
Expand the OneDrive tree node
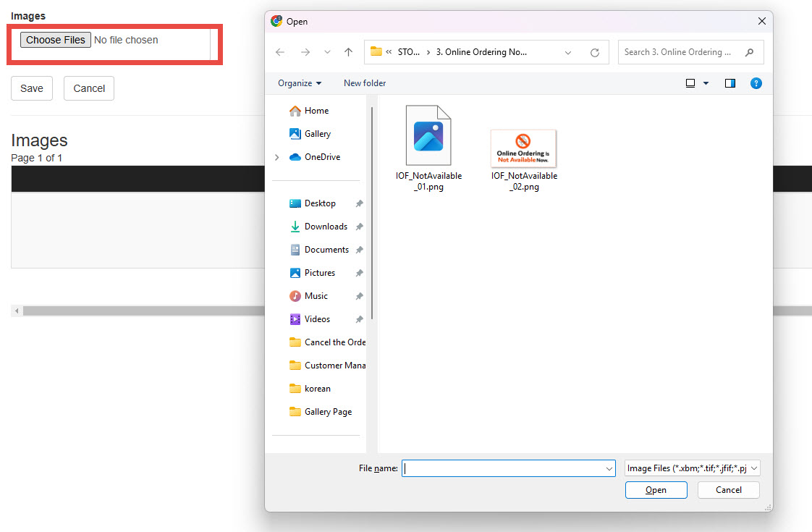click(x=277, y=157)
